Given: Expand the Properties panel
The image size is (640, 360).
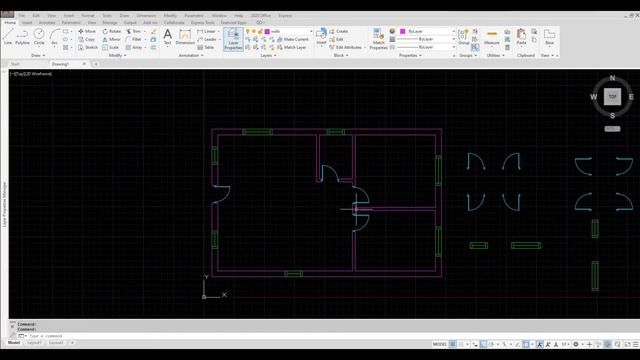Looking at the screenshot, I should 410,56.
